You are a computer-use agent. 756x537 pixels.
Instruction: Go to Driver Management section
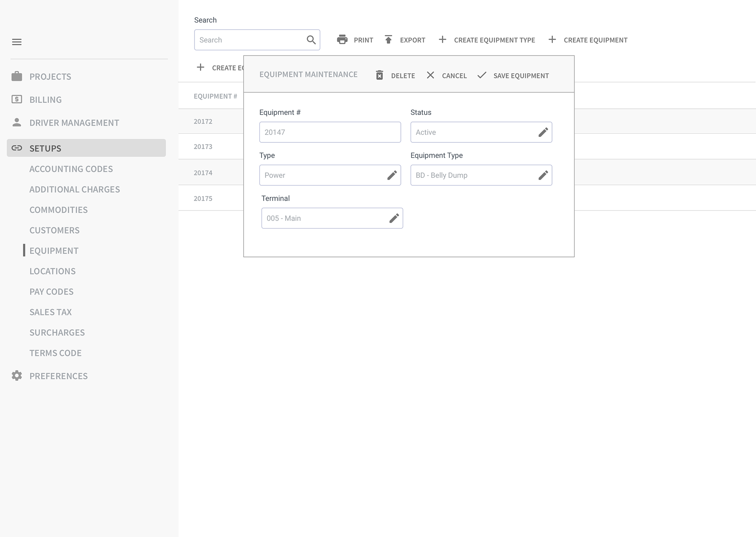click(74, 123)
